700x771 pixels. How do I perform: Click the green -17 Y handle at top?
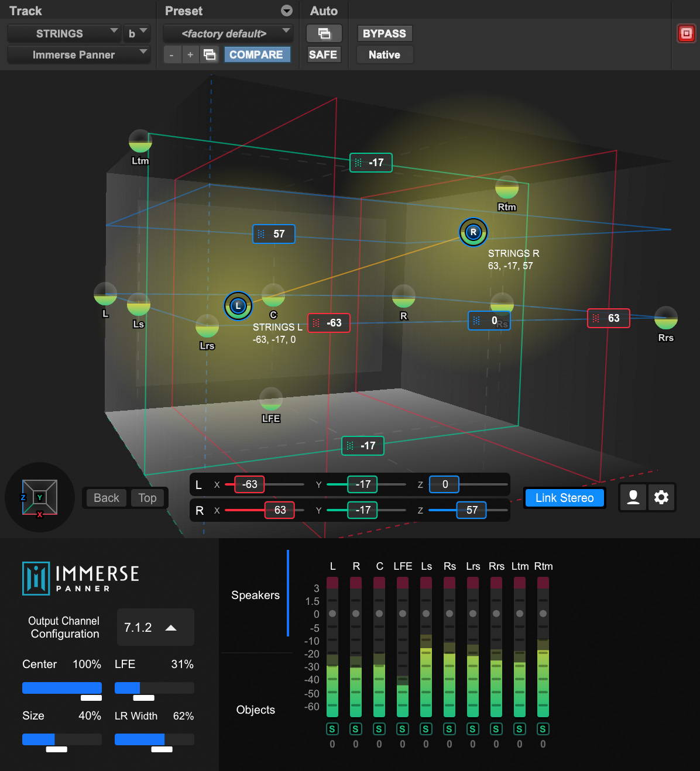(371, 163)
